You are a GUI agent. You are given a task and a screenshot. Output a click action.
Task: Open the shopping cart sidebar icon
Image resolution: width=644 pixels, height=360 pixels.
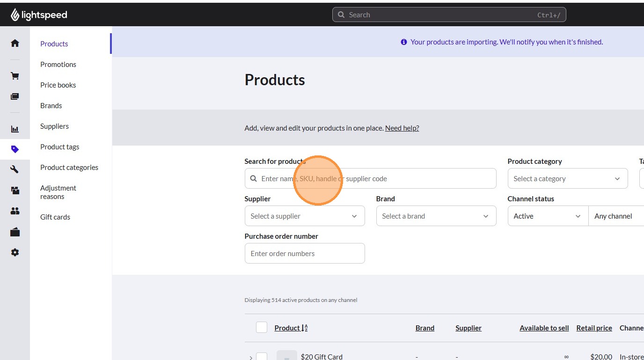pos(15,76)
